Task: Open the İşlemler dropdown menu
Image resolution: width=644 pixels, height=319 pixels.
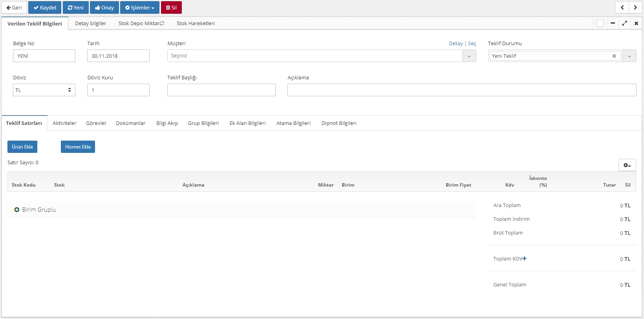Action: [x=139, y=7]
